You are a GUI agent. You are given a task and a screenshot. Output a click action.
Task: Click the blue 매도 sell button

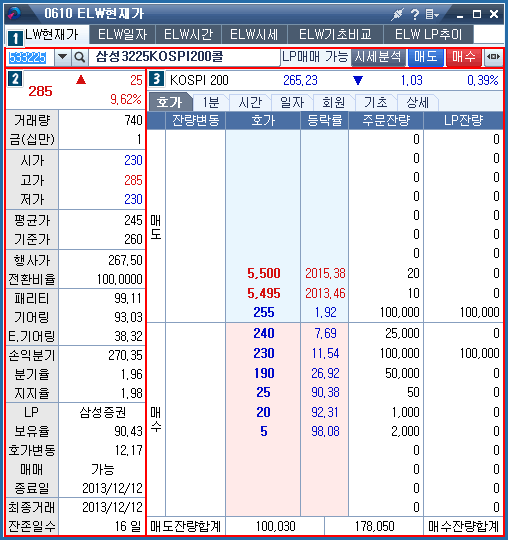(x=426, y=57)
